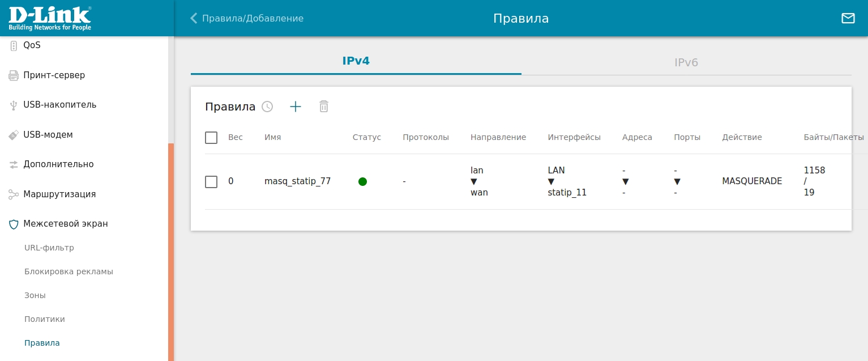Click the D-Link logo

pos(50,18)
